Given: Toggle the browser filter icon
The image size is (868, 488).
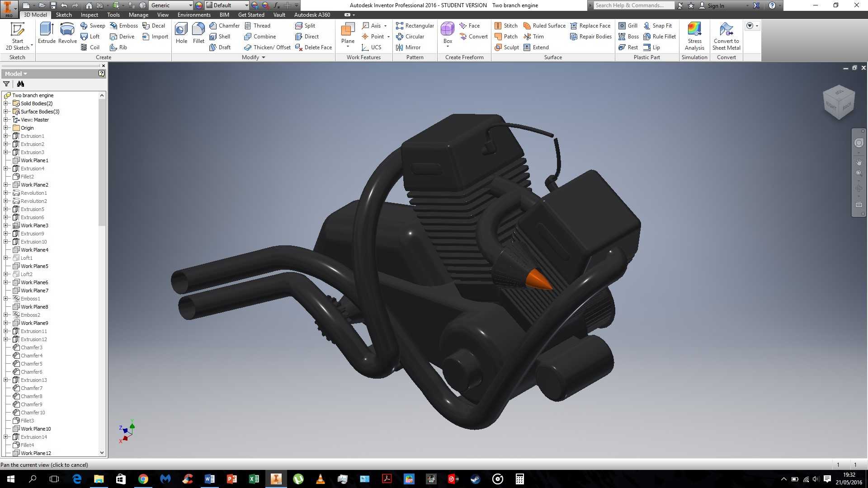Looking at the screenshot, I should 6,84.
